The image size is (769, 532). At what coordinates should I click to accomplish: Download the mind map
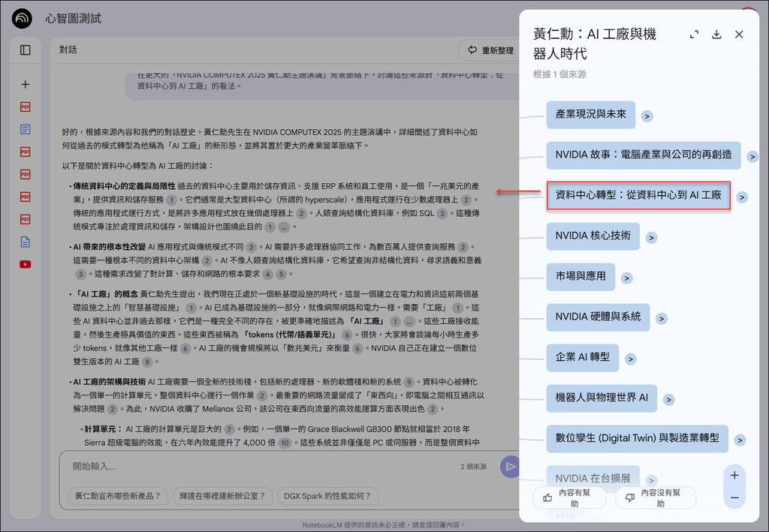[x=716, y=35]
